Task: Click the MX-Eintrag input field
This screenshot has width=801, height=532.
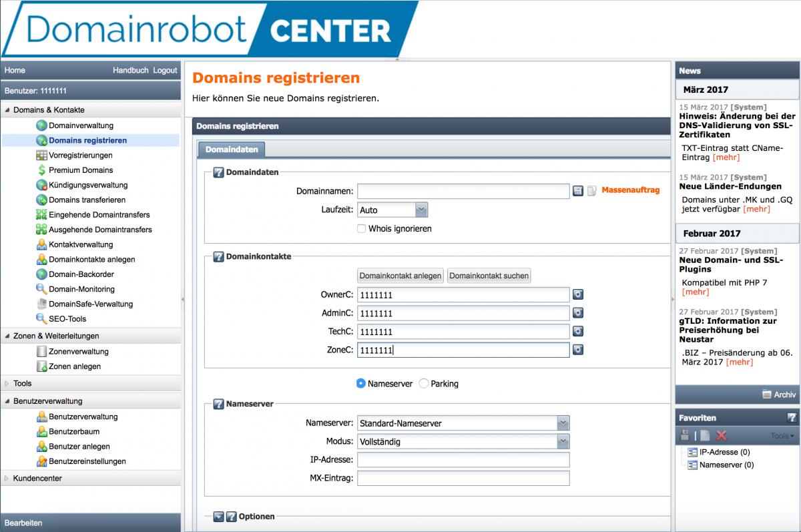Action: coord(463,478)
